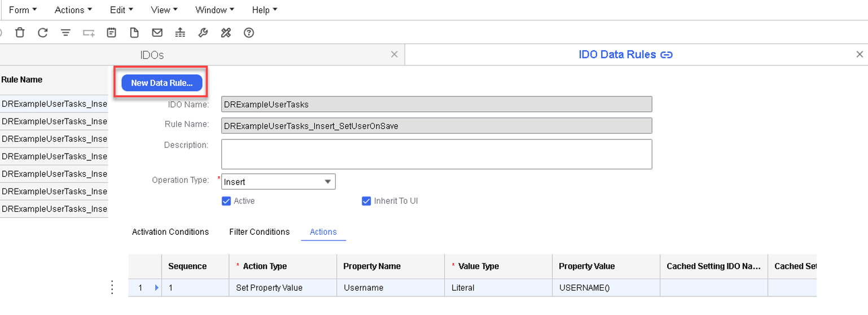Open the View menu
The height and width of the screenshot is (315, 868).
click(164, 10)
